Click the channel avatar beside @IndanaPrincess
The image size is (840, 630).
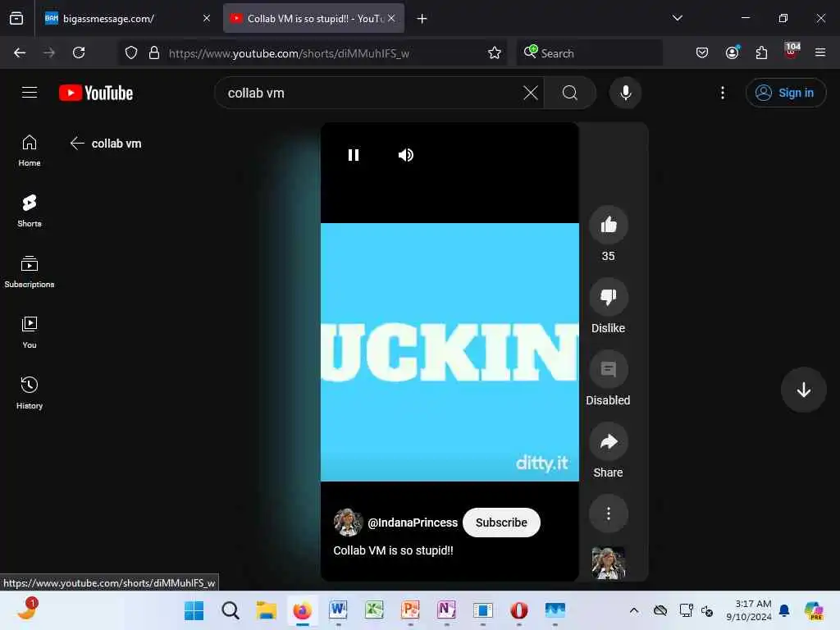[x=348, y=523]
